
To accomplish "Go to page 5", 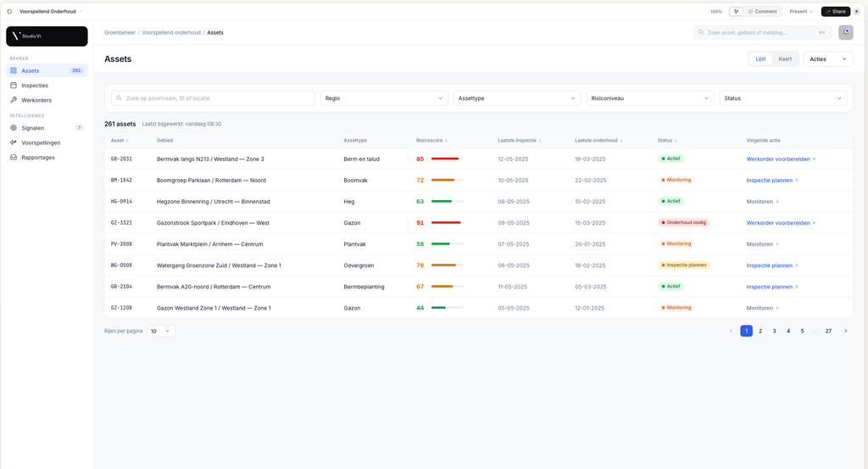I will [x=802, y=331].
